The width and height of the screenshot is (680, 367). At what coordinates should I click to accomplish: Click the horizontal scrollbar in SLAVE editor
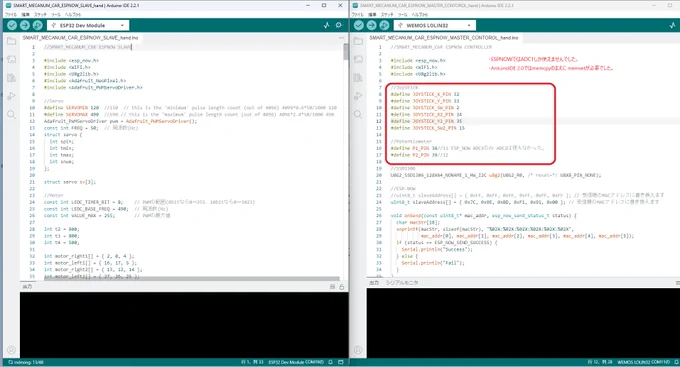pyautogui.click(x=191, y=279)
